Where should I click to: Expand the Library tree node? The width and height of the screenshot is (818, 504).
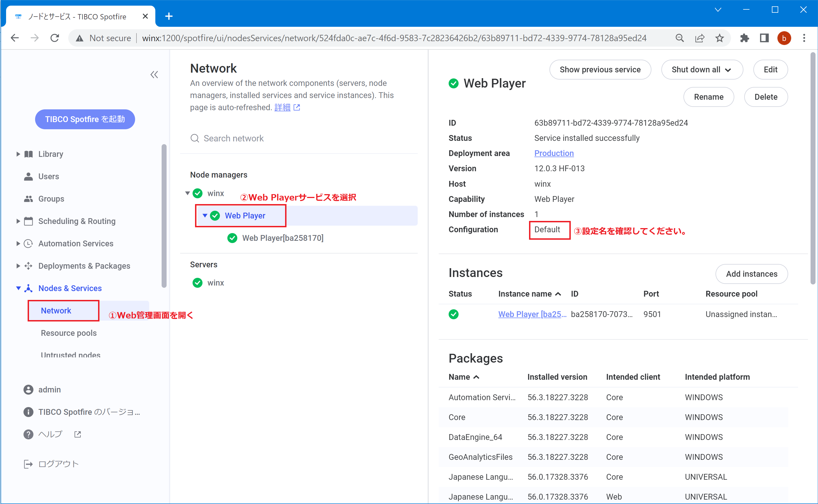18,154
